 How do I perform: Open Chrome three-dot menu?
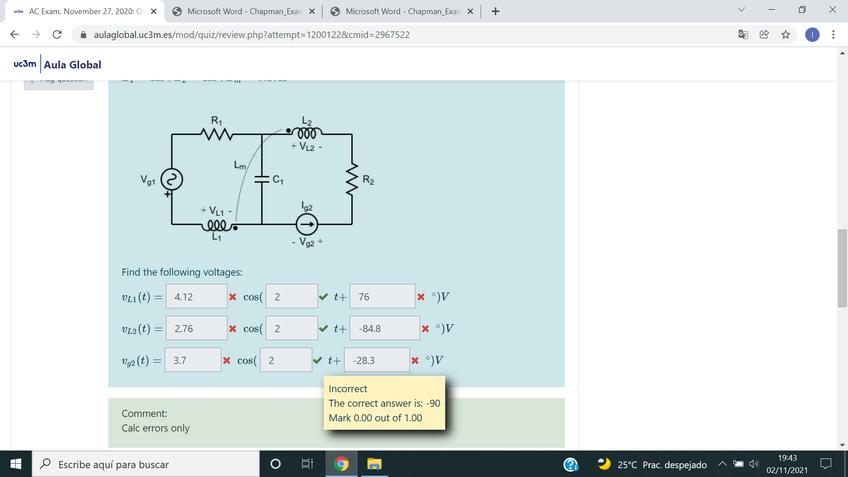pyautogui.click(x=833, y=34)
